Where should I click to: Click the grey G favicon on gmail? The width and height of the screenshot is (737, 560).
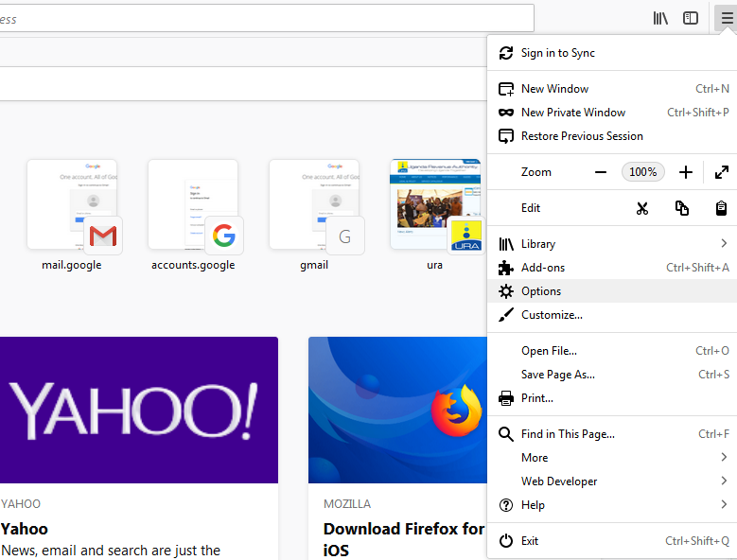point(345,236)
